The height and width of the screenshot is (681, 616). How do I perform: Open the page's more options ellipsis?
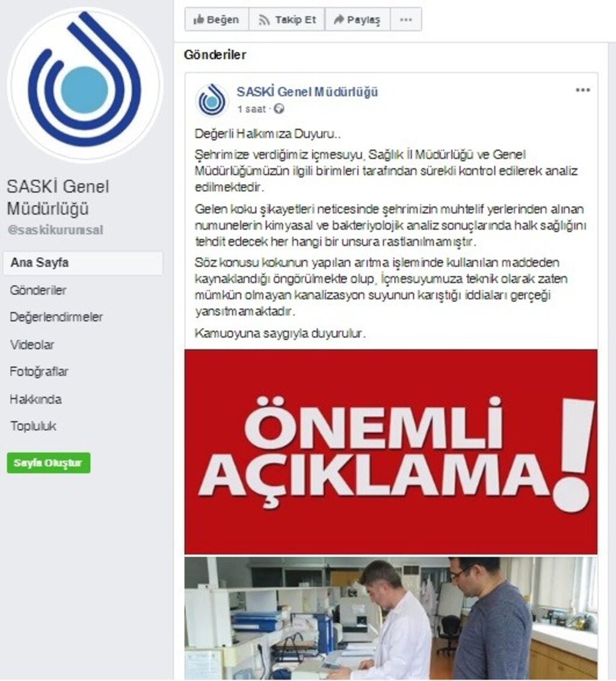click(x=405, y=19)
